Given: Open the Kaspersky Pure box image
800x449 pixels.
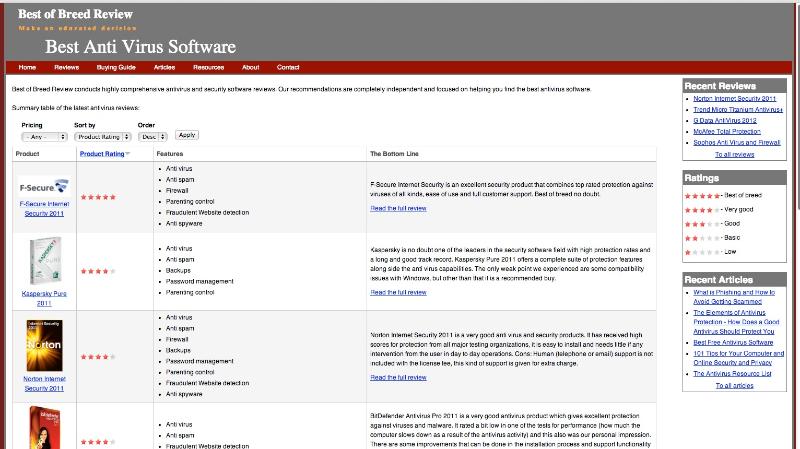Looking at the screenshot, I should click(x=45, y=261).
